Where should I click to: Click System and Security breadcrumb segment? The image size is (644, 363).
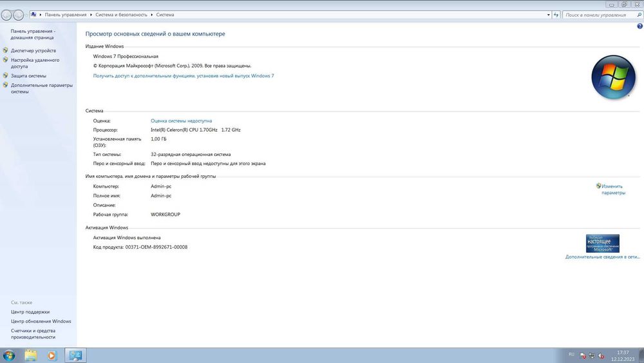121,15
